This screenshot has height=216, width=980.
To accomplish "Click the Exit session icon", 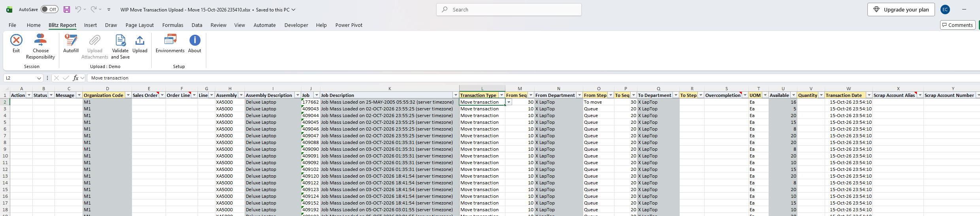I will click(x=16, y=40).
